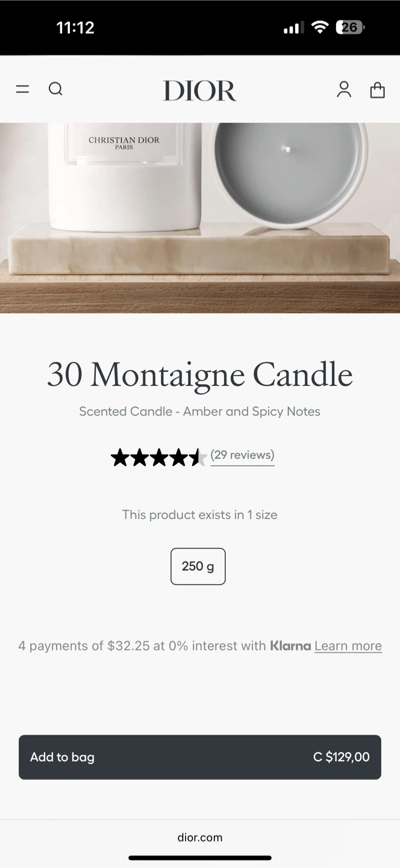The height and width of the screenshot is (868, 400).
Task: Open the 29 reviews link
Action: coord(242,455)
